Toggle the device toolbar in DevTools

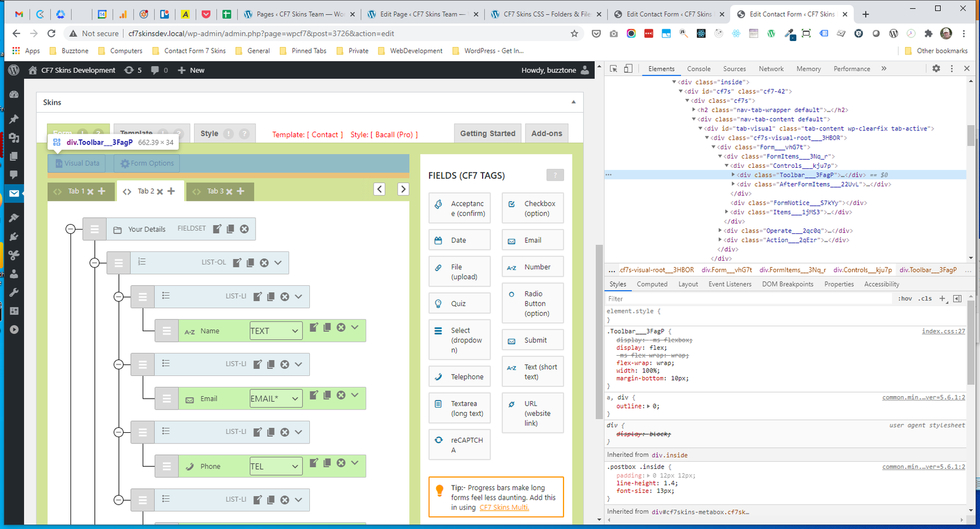tap(628, 69)
